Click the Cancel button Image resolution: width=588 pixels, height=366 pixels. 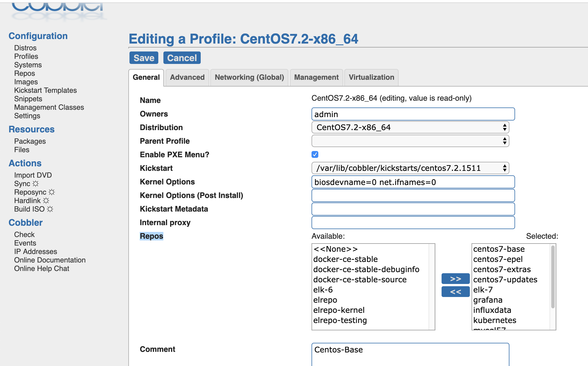(182, 58)
